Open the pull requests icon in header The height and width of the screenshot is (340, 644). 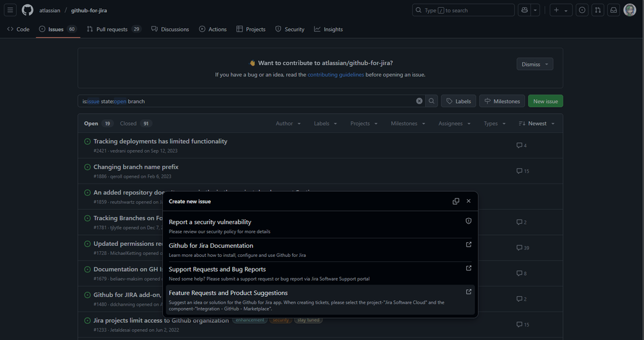coord(598,10)
